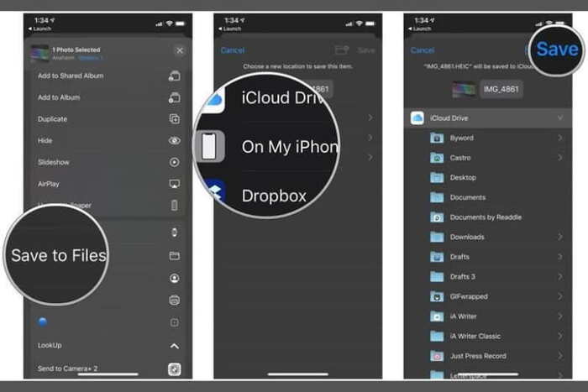Tap the GIFwrapped folder icon
This screenshot has height=392, width=588.
click(437, 296)
